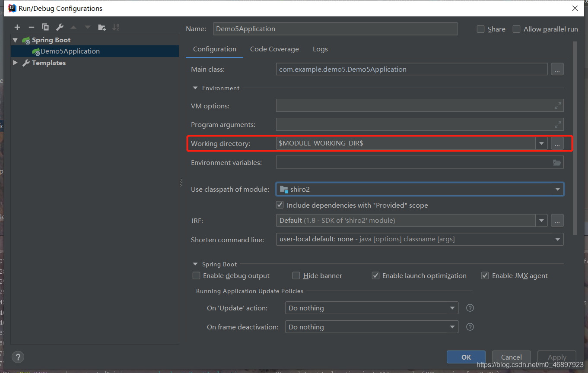The height and width of the screenshot is (373, 588).
Task: Toggle Enable JMX agent checkbox
Action: [485, 275]
